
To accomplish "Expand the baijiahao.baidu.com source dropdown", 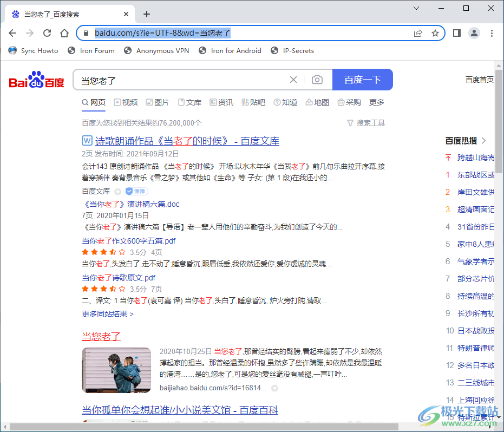I will [x=274, y=388].
